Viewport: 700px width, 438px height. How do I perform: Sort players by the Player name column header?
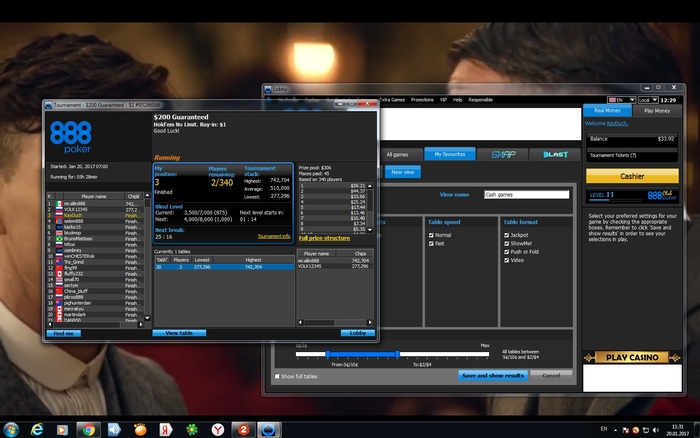click(x=94, y=196)
